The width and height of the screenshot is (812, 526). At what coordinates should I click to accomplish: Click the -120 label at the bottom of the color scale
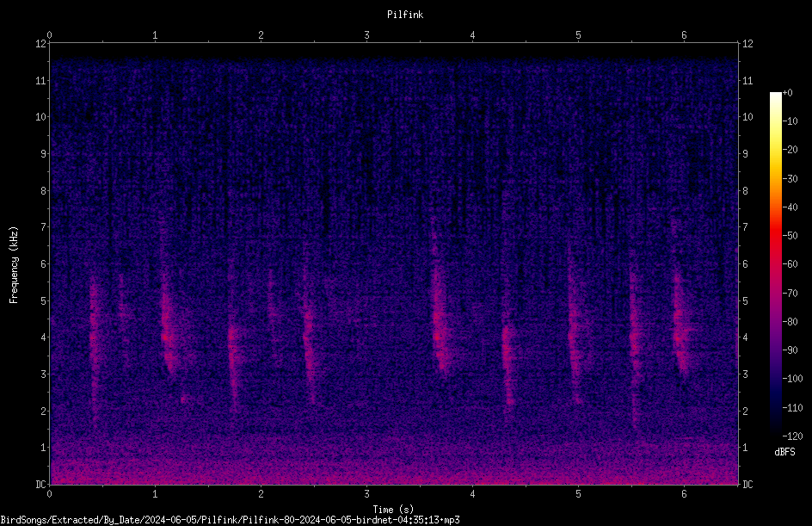[792, 436]
